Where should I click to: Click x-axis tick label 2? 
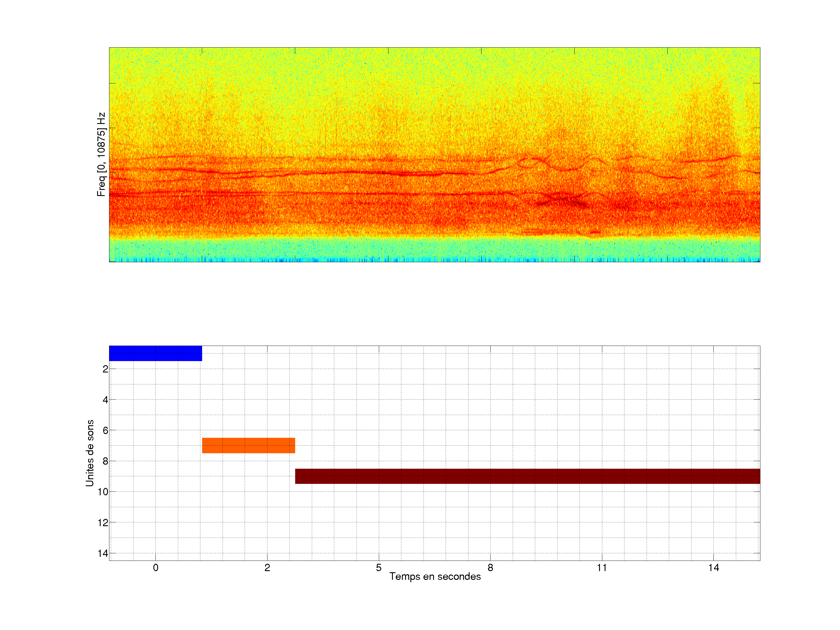(x=267, y=568)
